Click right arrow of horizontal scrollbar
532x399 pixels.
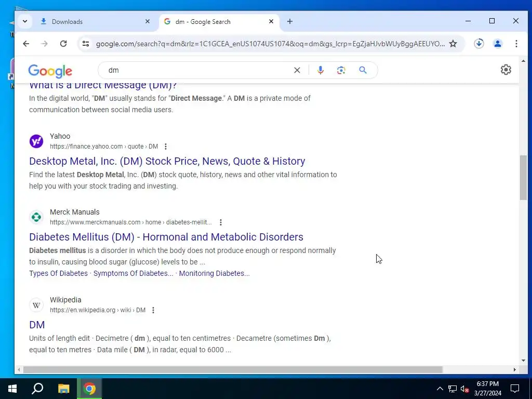coord(515,369)
